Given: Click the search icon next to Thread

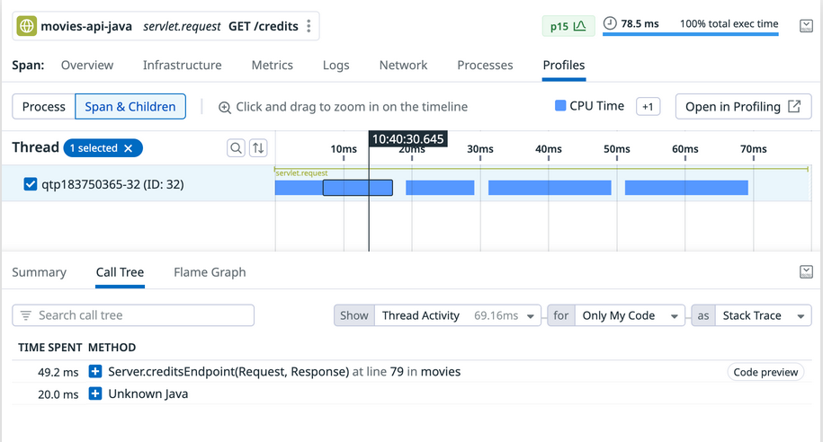Looking at the screenshot, I should 236,148.
